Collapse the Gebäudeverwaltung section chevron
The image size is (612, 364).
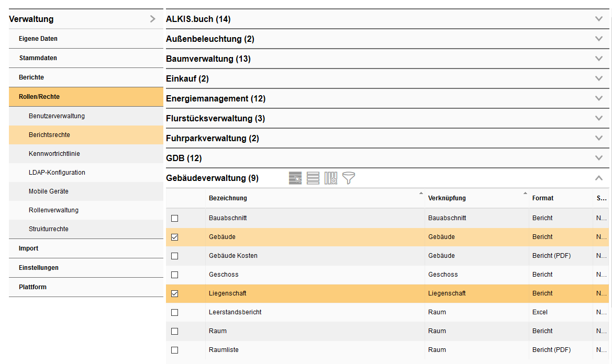tap(599, 178)
